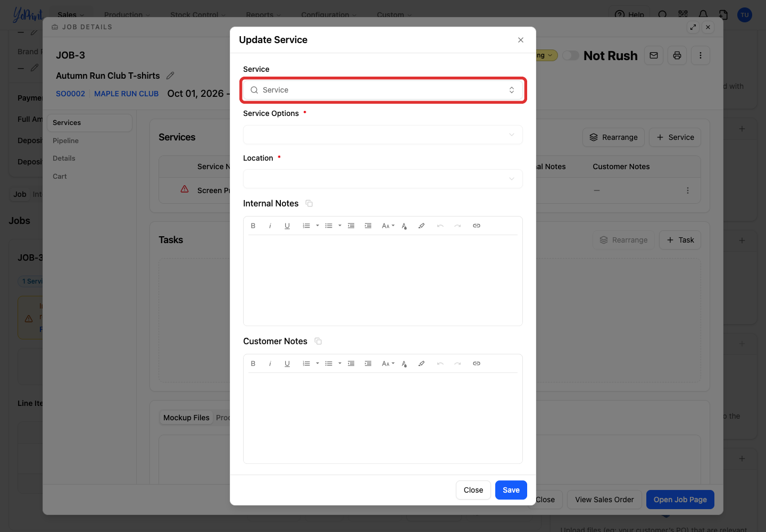This screenshot has width=766, height=532.
Task: Expand the Service Options dropdown
Action: coord(383,135)
